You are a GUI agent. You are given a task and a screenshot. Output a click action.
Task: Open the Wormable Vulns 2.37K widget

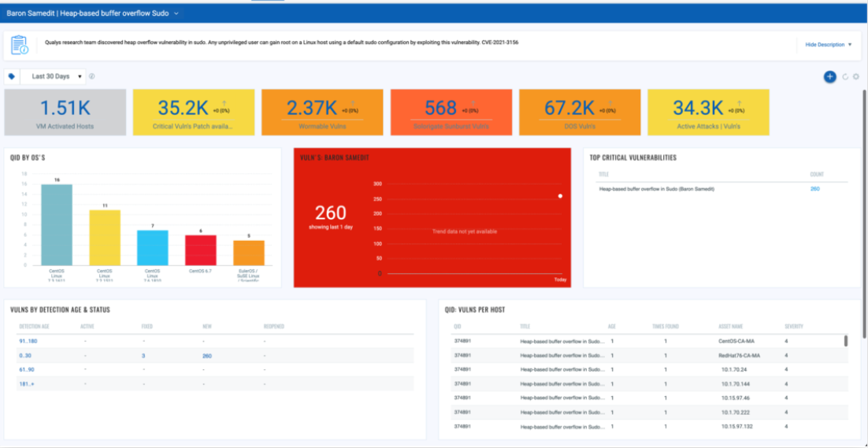coord(322,113)
